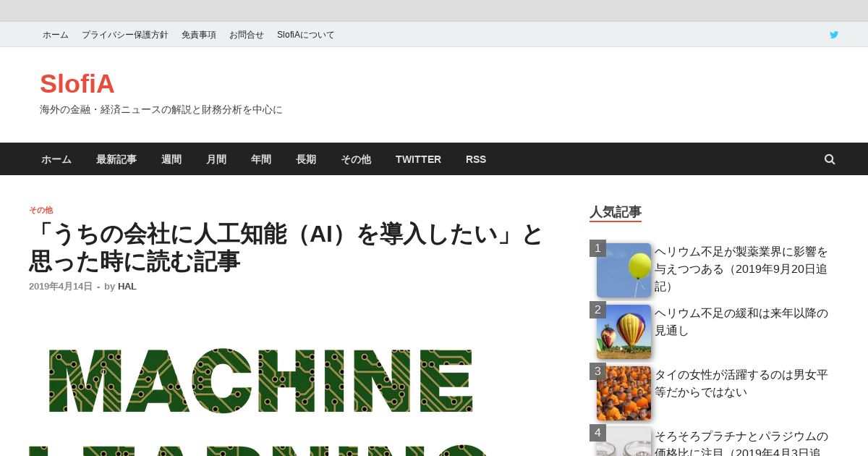Select TWITTER menu item
Screen dimensions: 868x456
click(x=418, y=159)
